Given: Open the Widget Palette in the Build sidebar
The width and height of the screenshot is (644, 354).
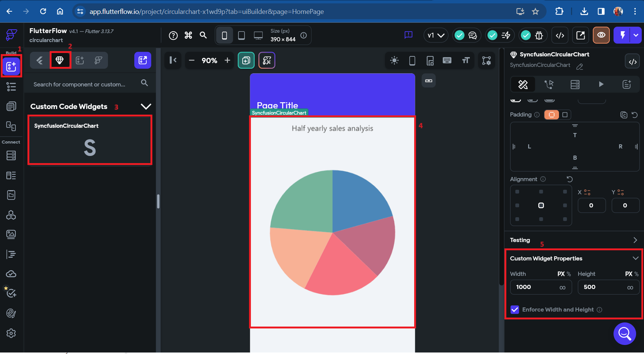Looking at the screenshot, I should [x=11, y=67].
